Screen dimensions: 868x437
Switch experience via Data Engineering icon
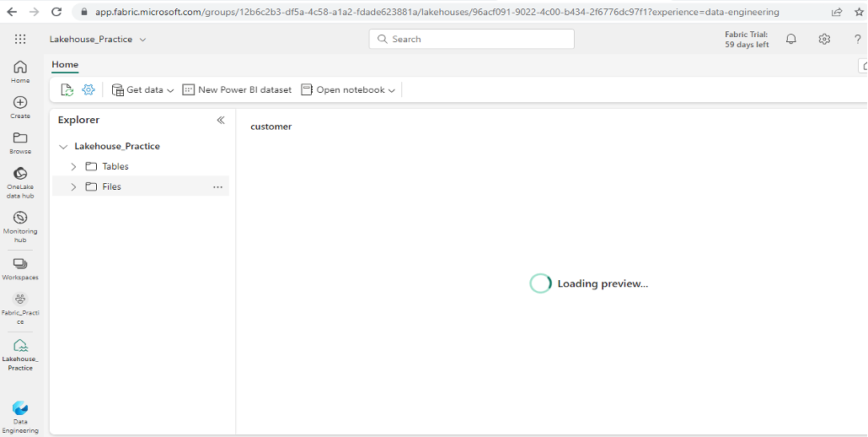(20, 418)
